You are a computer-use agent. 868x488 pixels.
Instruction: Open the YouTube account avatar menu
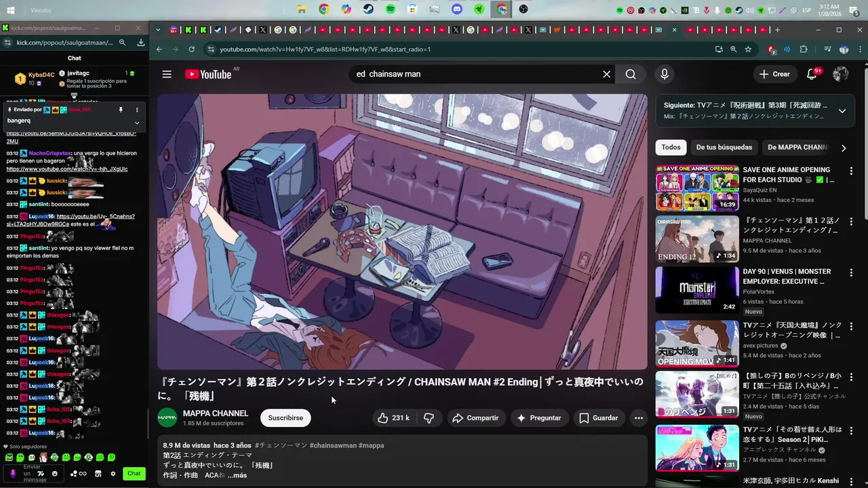[841, 74]
